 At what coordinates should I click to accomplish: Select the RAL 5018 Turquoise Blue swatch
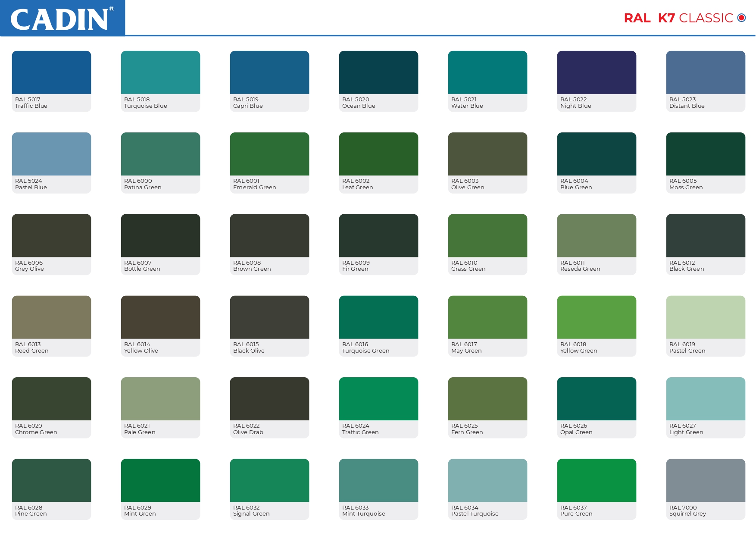click(x=160, y=72)
